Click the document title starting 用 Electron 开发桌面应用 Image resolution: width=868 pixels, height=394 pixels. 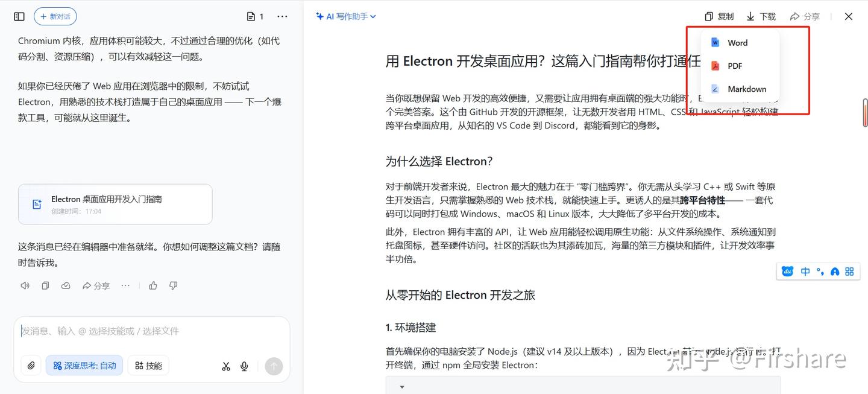[542, 61]
